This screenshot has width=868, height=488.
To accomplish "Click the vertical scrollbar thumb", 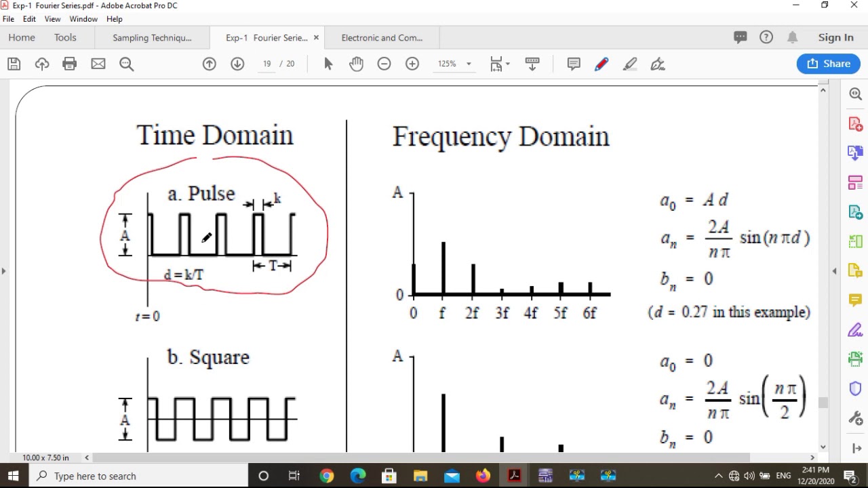I will coord(823,403).
